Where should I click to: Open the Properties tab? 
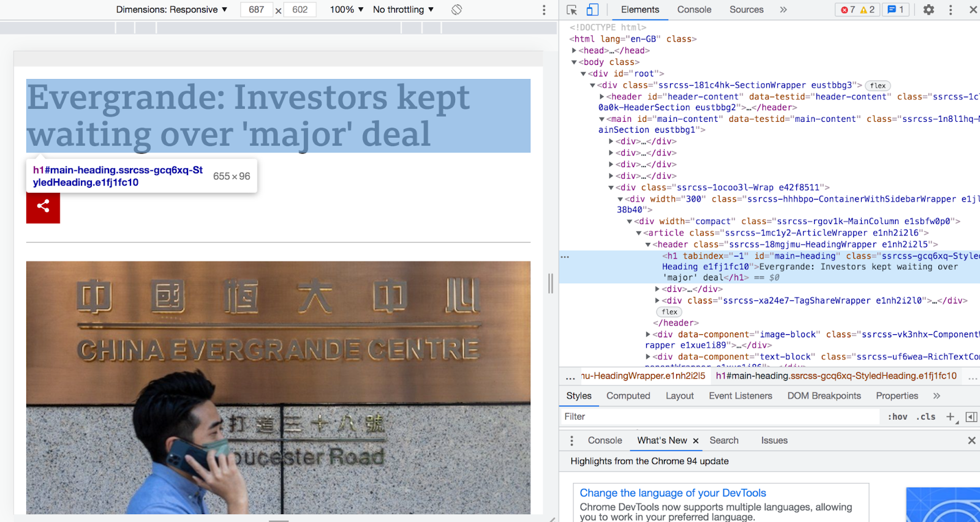pyautogui.click(x=897, y=396)
